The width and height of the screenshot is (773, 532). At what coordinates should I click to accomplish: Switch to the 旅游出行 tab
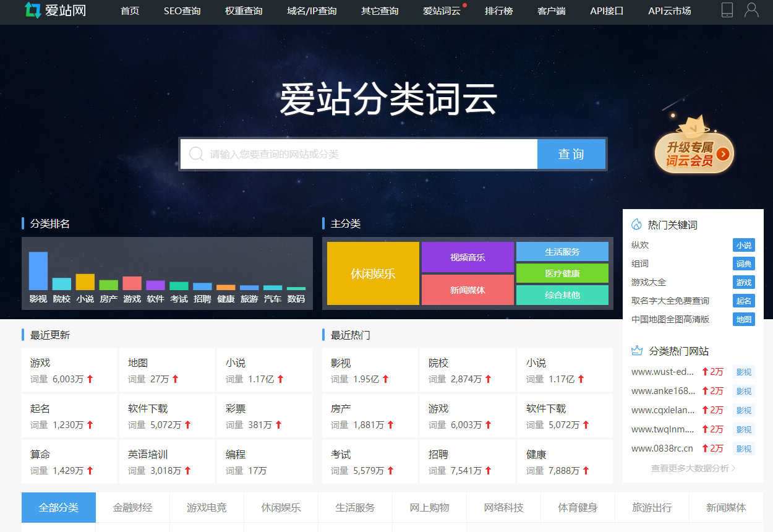click(652, 507)
